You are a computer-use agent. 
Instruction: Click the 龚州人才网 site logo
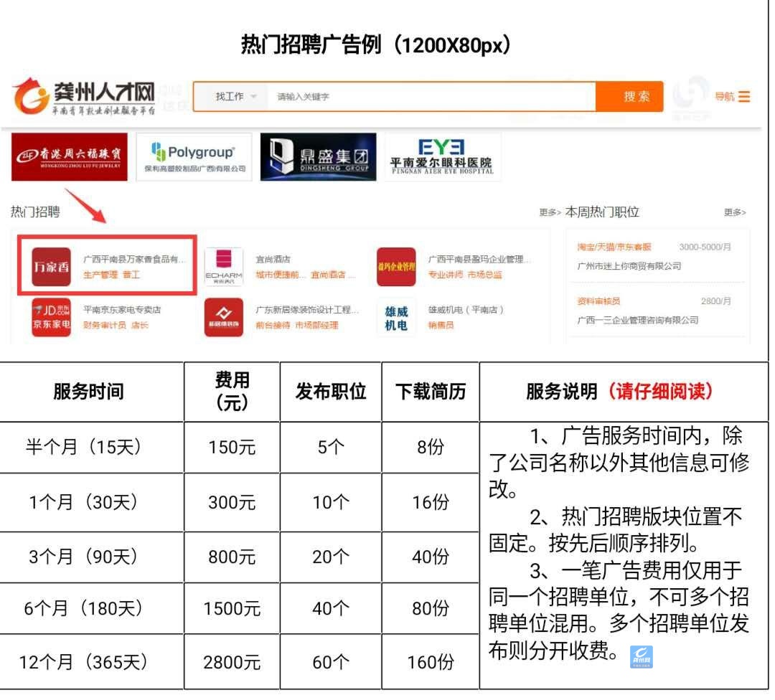click(84, 97)
